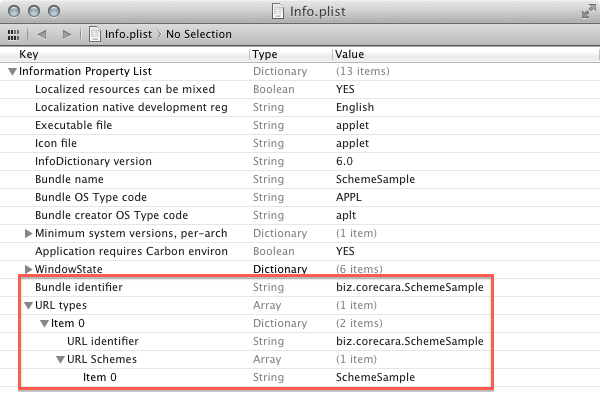
Task: Select the Executable file key row
Action: [73, 126]
